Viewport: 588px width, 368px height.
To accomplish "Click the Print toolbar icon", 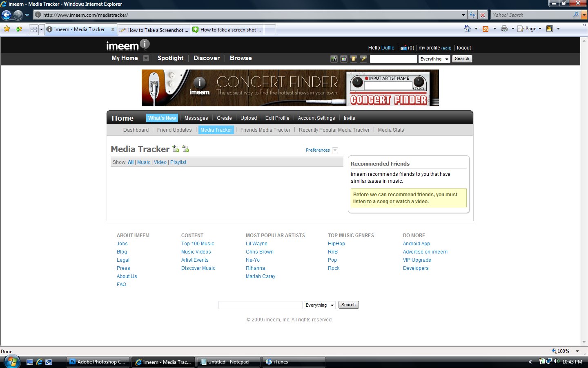I will pos(504,29).
